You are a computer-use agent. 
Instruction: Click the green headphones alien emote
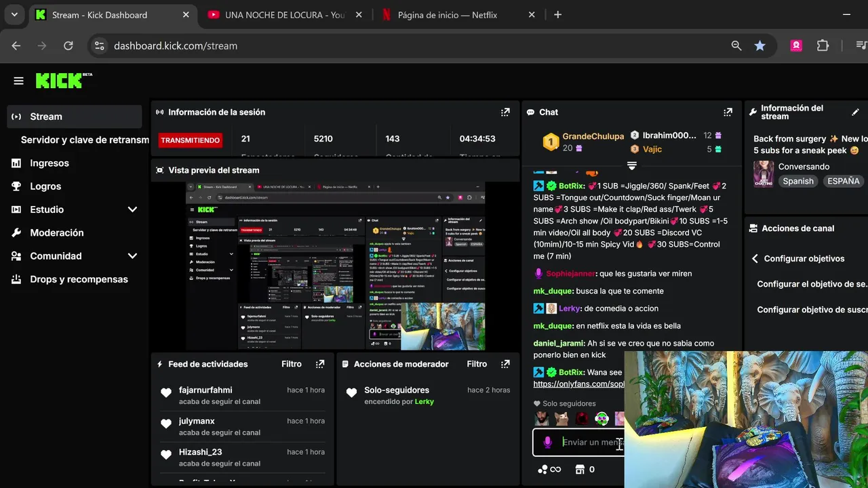click(601, 419)
